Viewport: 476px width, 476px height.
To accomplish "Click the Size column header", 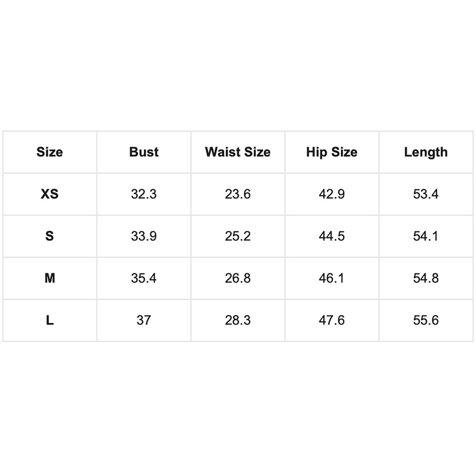I will 50,152.
